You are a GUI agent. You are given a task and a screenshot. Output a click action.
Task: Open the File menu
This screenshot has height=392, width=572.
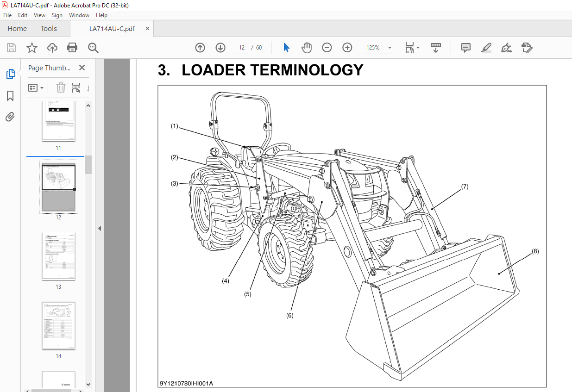[8, 15]
